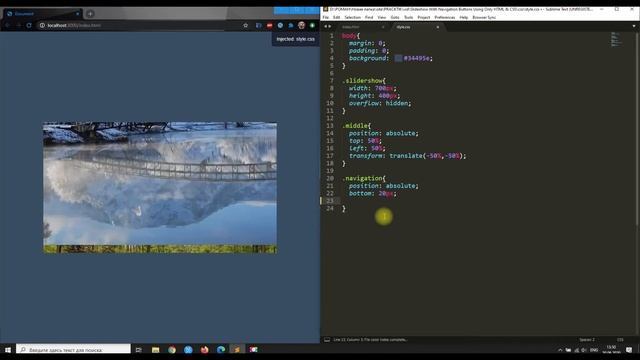Bookmark this page with the star icon
The height and width of the screenshot is (360, 640).
(245, 25)
